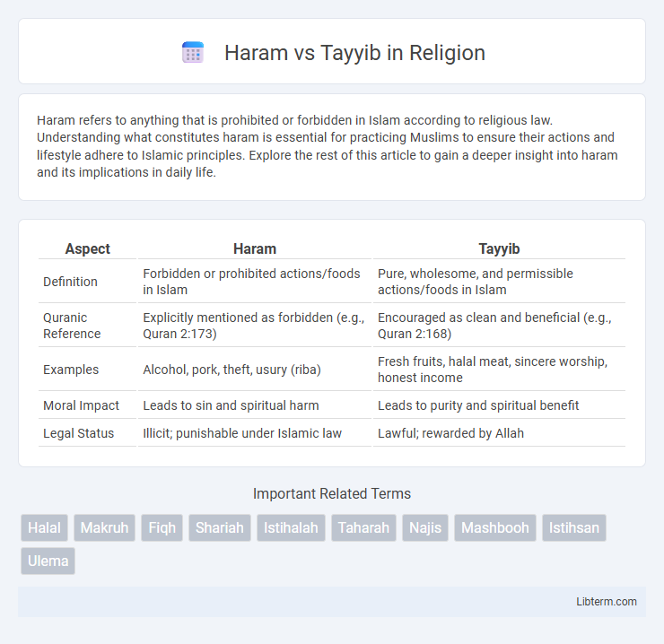664x644 pixels.
Task: Select the Istihalah tag
Action: click(x=291, y=527)
